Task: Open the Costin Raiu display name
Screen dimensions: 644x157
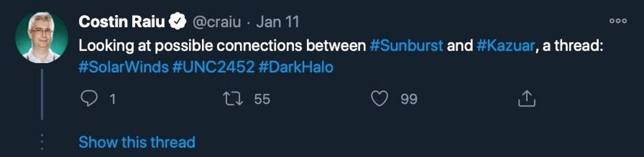Action: pyautogui.click(x=122, y=21)
